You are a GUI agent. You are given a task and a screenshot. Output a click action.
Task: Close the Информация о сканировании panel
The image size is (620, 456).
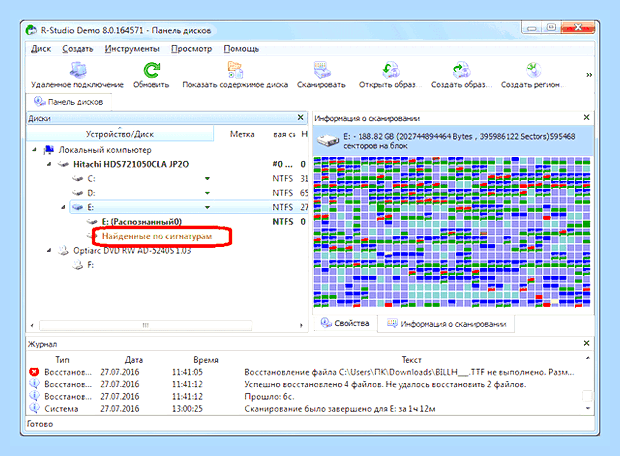pyautogui.click(x=586, y=117)
